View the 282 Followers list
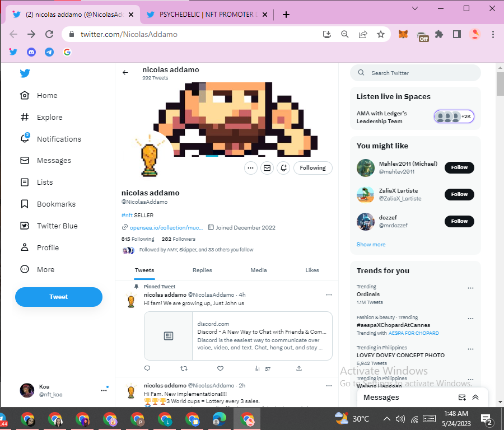This screenshot has height=430, width=504. 179,239
